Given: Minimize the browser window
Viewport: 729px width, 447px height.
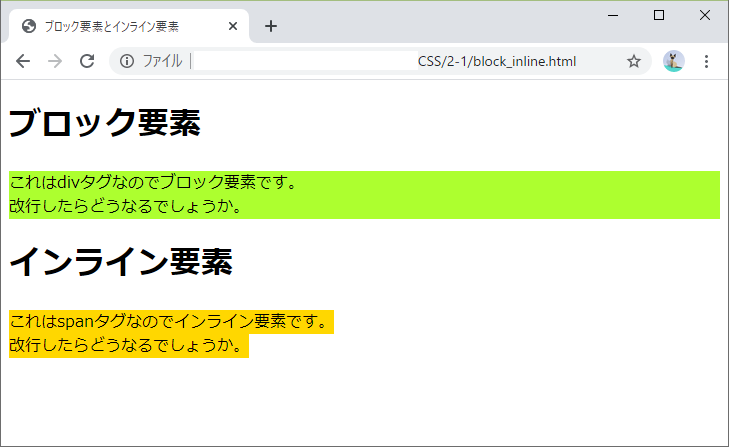Looking at the screenshot, I should 613,15.
